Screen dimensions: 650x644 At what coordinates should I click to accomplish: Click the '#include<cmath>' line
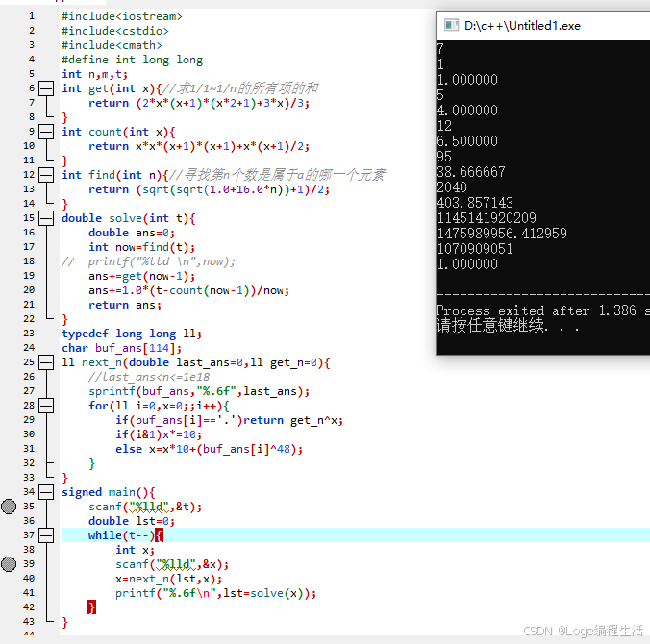click(x=112, y=45)
